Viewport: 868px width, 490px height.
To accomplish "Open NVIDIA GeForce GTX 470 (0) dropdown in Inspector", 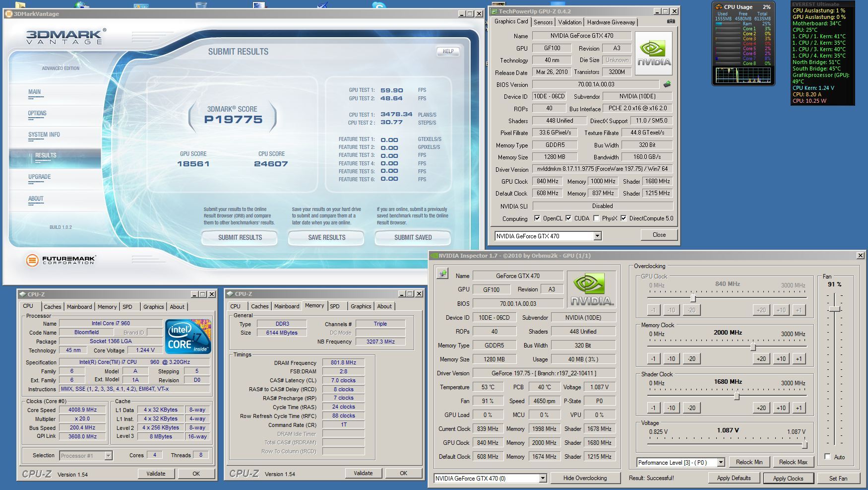I will click(543, 478).
